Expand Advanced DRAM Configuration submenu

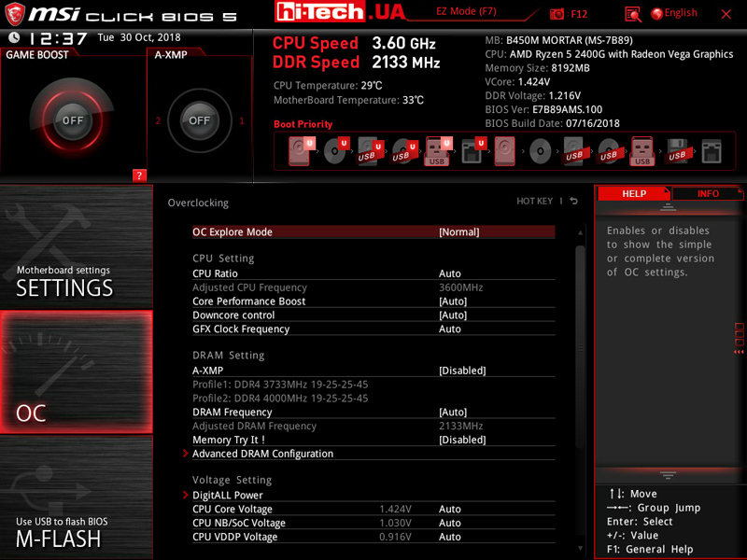[x=262, y=454]
